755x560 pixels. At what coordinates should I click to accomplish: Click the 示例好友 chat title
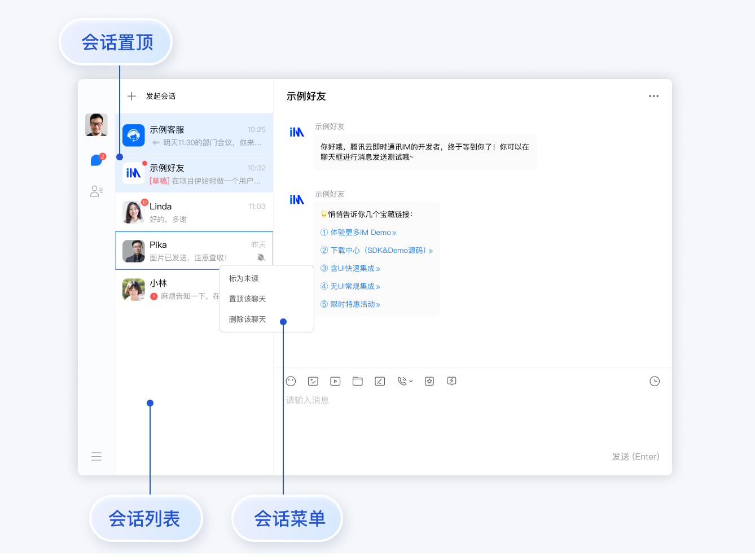point(306,97)
